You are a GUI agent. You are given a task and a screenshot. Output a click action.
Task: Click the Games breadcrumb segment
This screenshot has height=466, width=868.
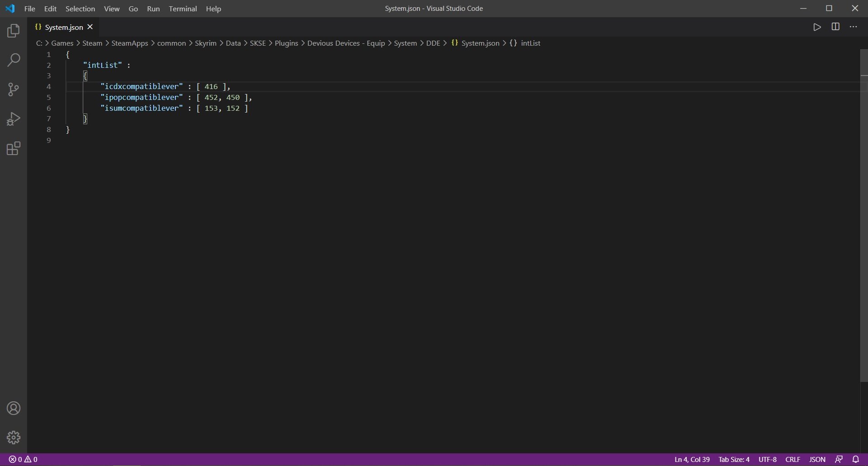[62, 43]
